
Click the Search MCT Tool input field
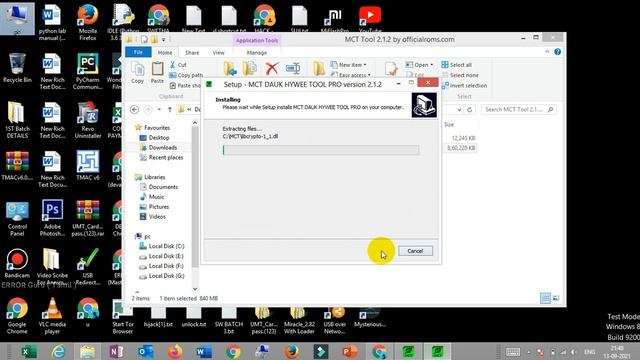click(519, 109)
